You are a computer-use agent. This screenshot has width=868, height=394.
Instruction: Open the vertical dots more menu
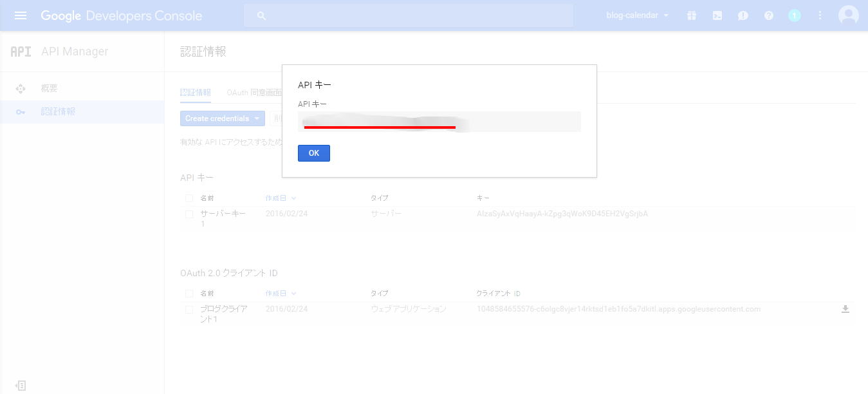pos(820,15)
